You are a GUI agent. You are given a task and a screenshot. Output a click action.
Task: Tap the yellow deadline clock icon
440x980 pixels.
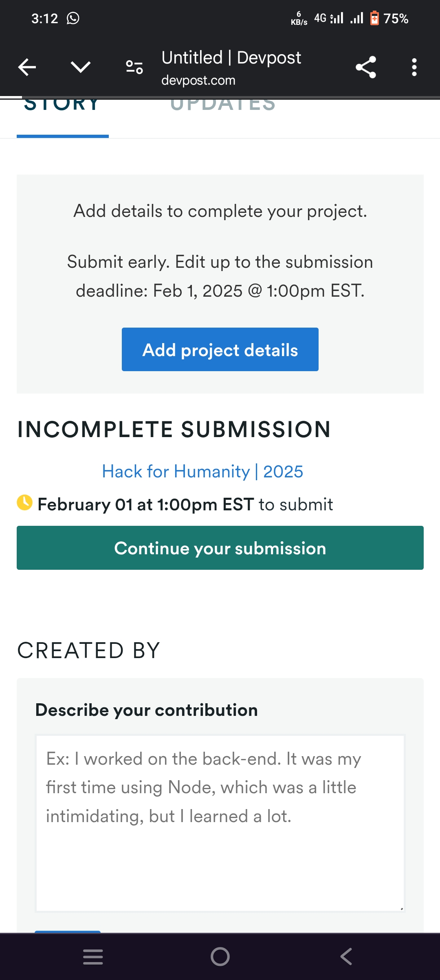[x=24, y=503]
